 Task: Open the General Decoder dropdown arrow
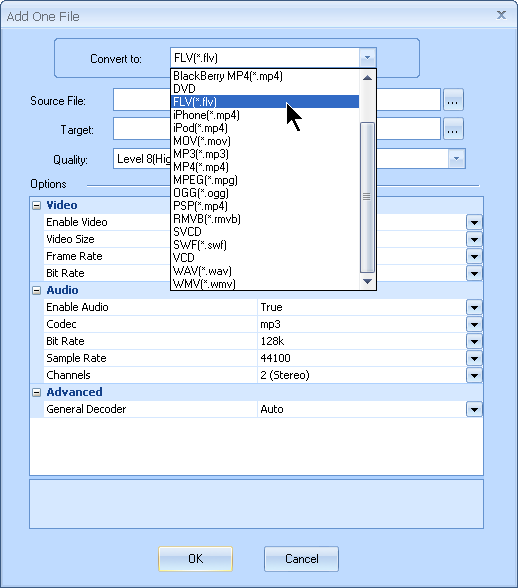point(474,410)
